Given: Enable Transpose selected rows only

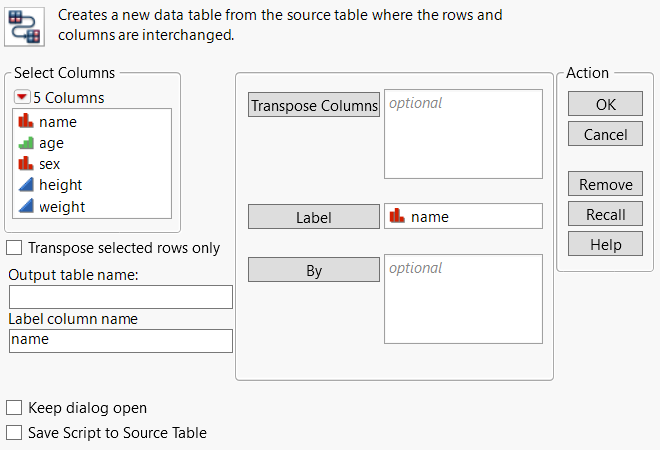Looking at the screenshot, I should (15, 248).
